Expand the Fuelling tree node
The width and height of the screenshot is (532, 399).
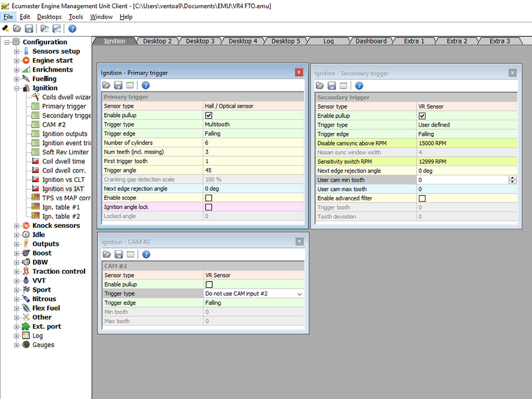click(x=16, y=79)
